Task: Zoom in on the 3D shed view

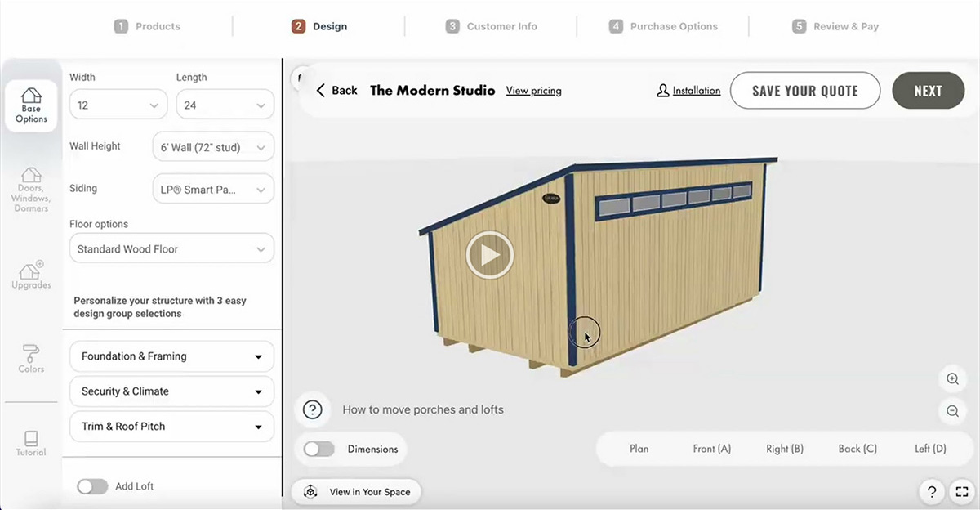Action: point(952,379)
